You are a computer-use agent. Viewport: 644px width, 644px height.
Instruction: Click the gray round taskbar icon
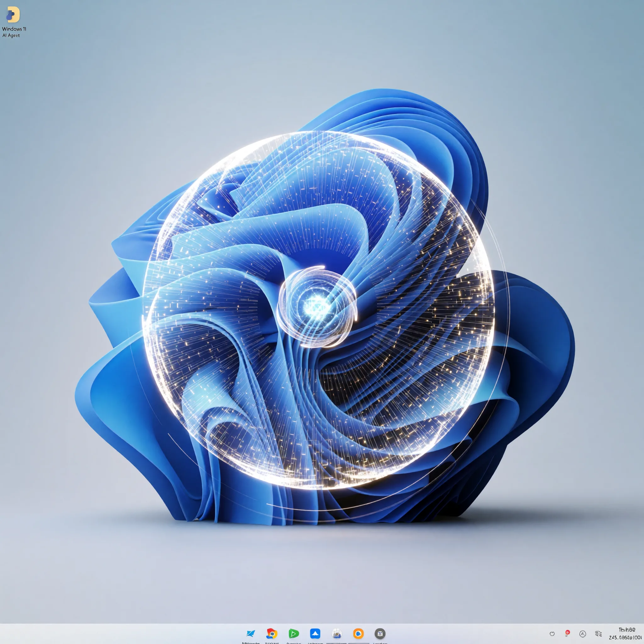click(380, 633)
